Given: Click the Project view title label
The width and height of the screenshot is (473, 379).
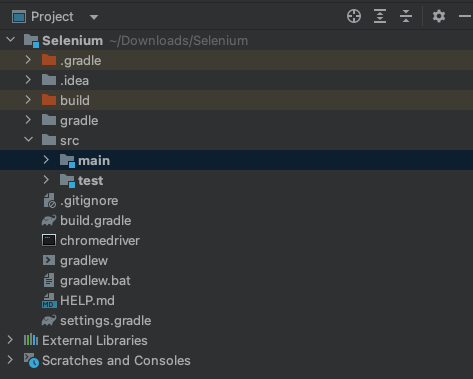Looking at the screenshot, I should (52, 17).
